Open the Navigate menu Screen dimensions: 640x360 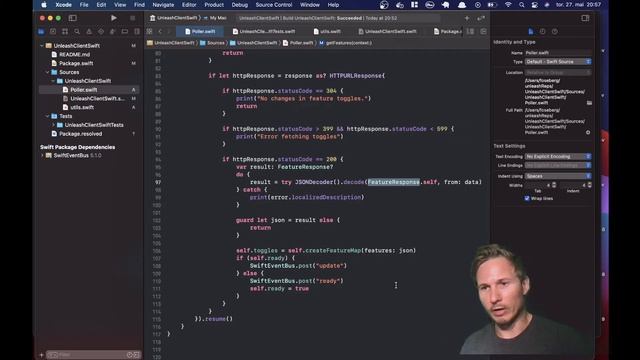(163, 5)
